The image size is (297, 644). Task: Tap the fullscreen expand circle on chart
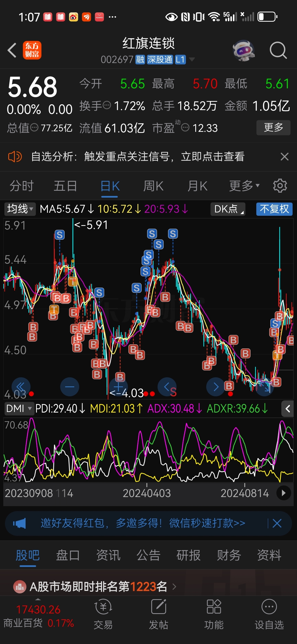point(265,387)
